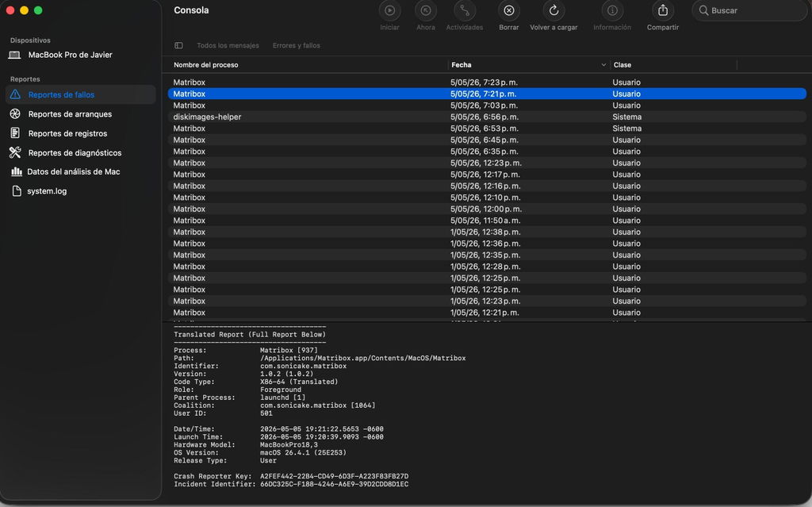Select the Matribox report from 7:03 p.m.
Screen dimensions: 812x507
click(487, 106)
